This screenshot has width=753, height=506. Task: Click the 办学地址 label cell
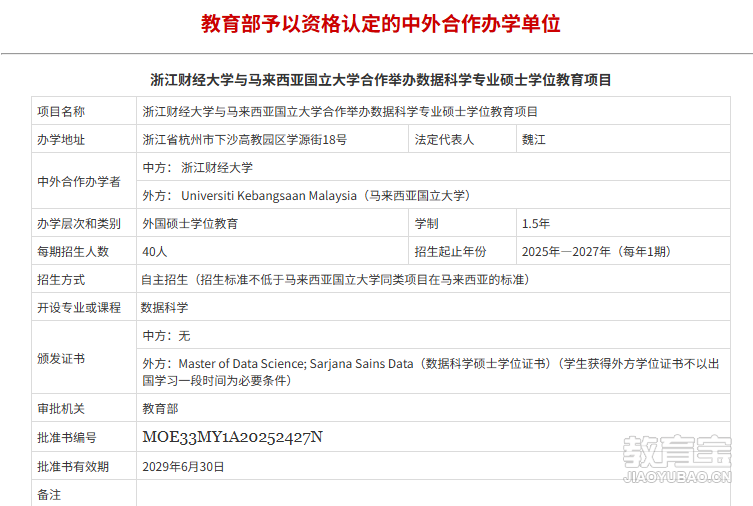[84, 139]
